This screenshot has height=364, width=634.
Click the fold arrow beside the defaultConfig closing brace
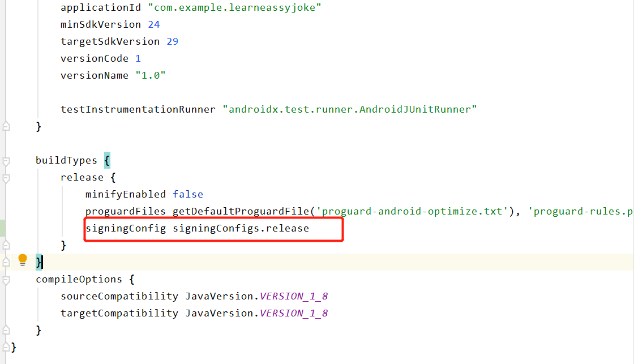(6, 126)
